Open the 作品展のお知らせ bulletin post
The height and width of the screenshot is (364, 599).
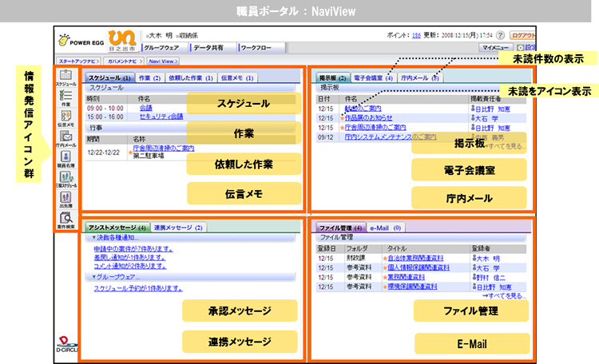369,118
